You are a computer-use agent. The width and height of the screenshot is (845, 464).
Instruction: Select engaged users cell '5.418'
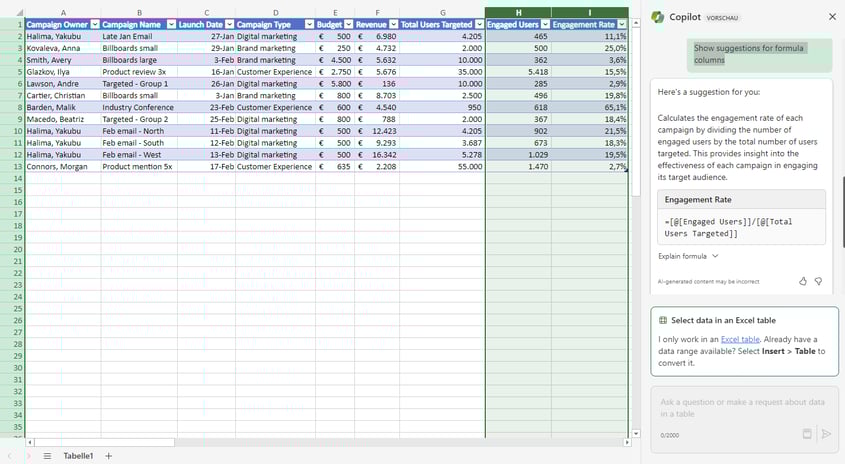coord(518,72)
